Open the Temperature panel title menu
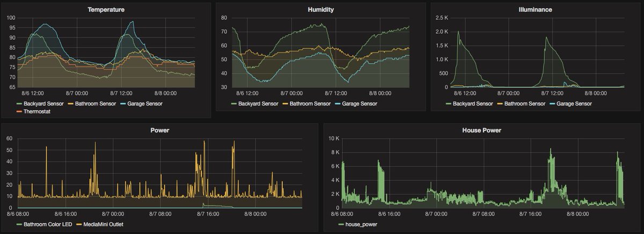This screenshot has width=644, height=234. tap(106, 9)
